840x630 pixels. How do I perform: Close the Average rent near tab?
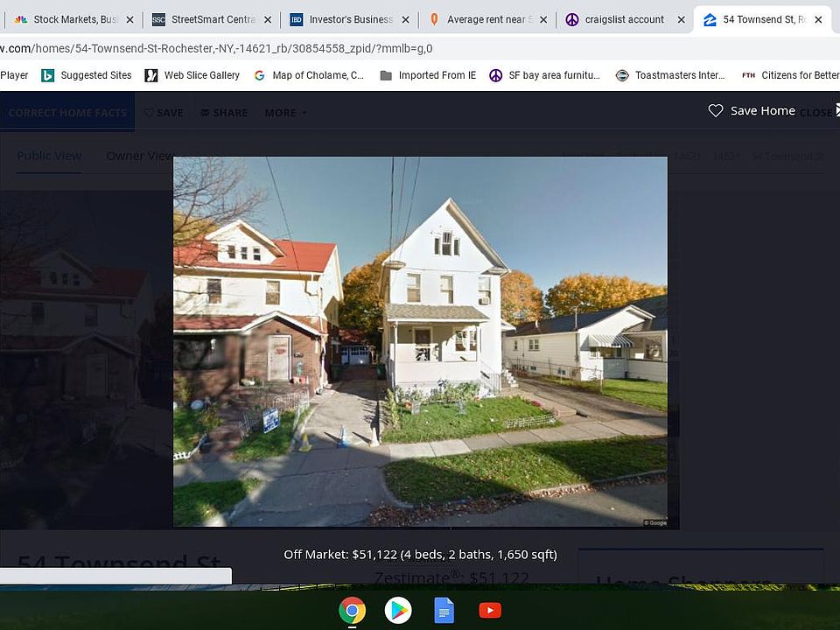(x=543, y=20)
